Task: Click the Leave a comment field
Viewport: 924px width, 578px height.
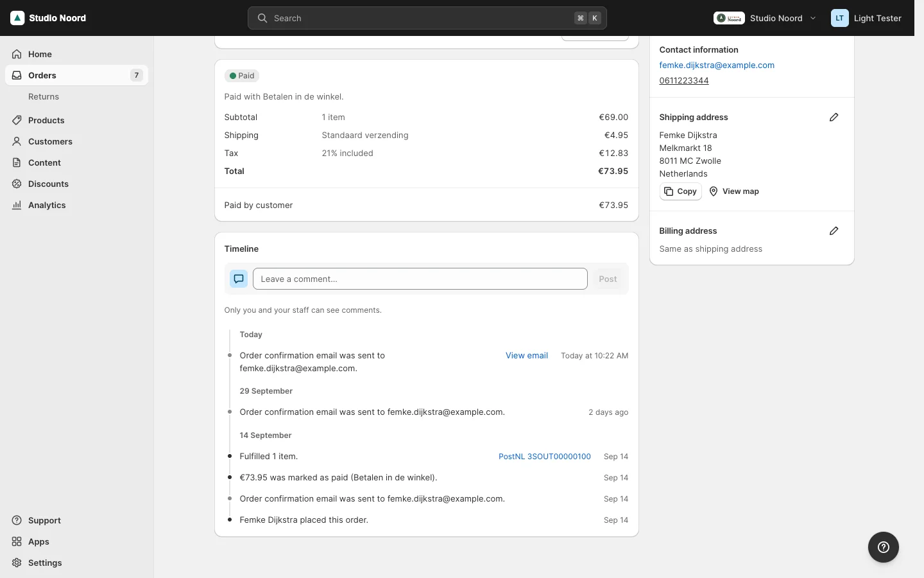Action: (420, 279)
